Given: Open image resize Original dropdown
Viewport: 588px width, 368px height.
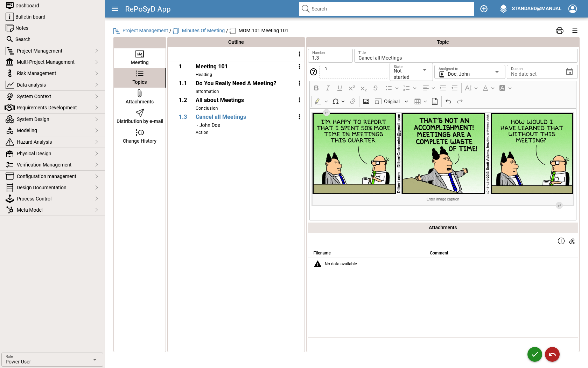Looking at the screenshot, I should point(391,101).
